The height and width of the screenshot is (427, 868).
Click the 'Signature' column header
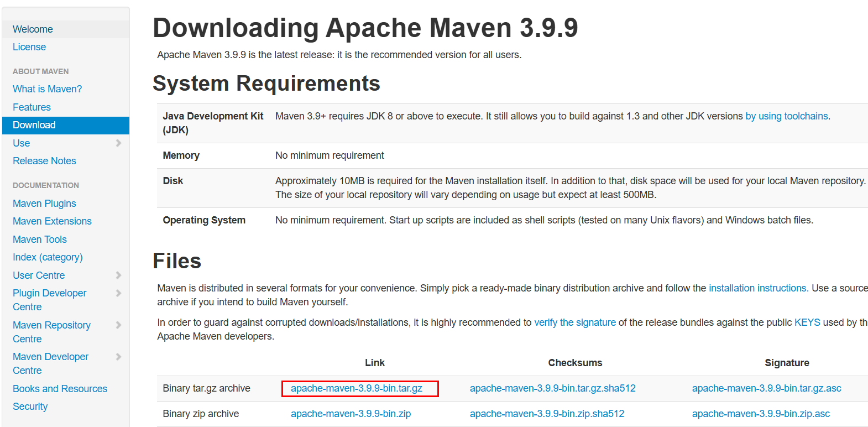[787, 363]
